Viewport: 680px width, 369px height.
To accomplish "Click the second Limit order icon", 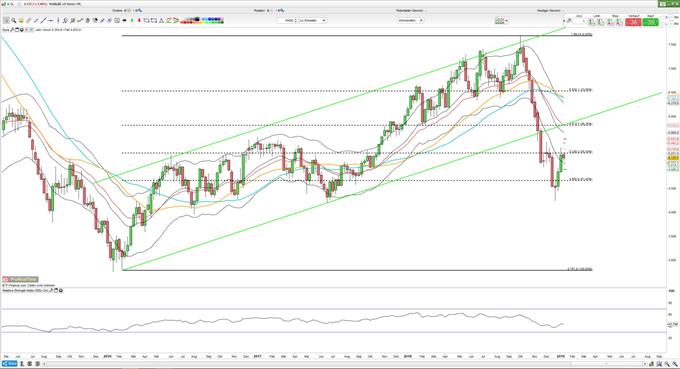I will point(601,22).
